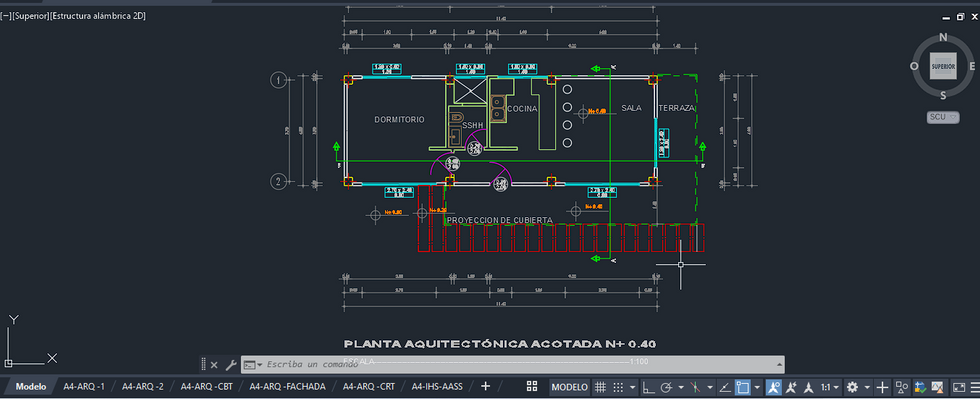Switch to the A4-ARQ -FACHADA layout tab
980x399 pixels.
(x=288, y=386)
